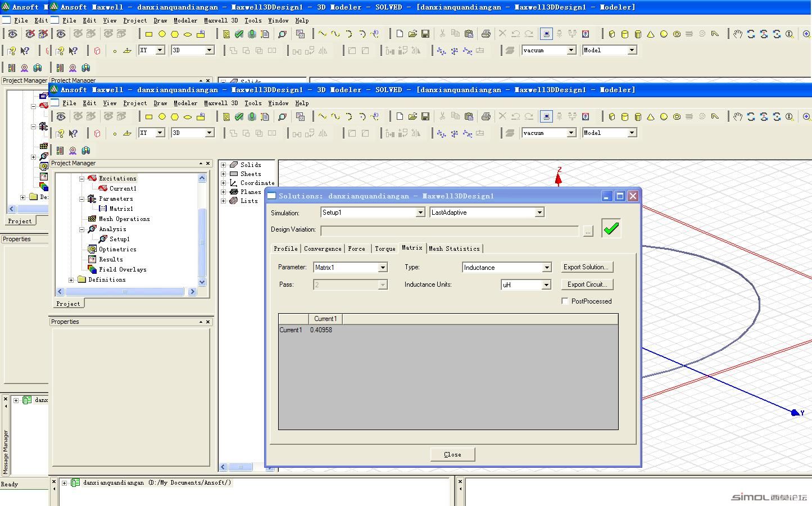812x506 pixels.
Task: Open Modeler menu in front window
Action: (185, 103)
